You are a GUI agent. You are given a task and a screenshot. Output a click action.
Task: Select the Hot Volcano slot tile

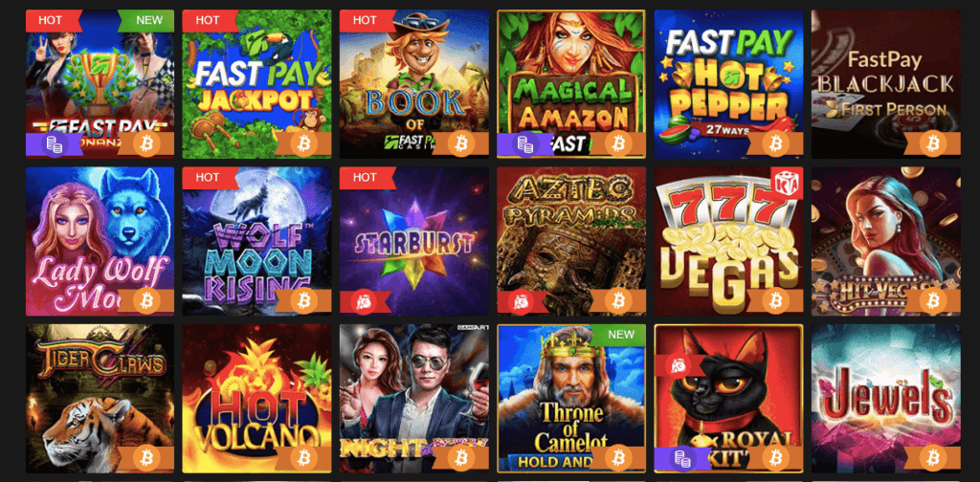(x=256, y=399)
